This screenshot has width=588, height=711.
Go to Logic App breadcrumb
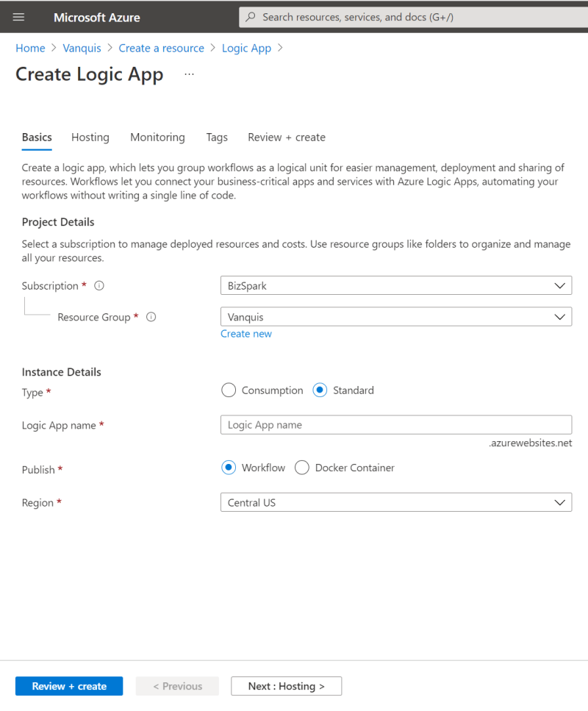pyautogui.click(x=246, y=48)
